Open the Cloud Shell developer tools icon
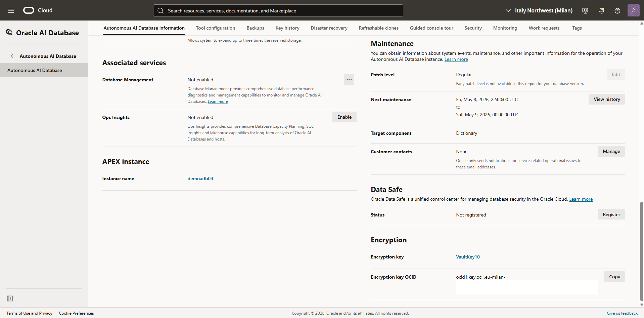Screen dimensions: 644x318 585,11
